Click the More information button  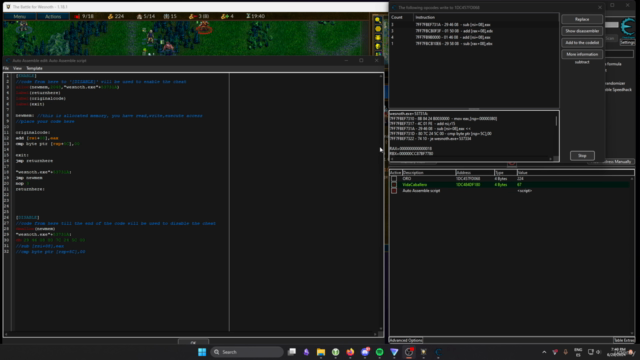[x=582, y=54]
